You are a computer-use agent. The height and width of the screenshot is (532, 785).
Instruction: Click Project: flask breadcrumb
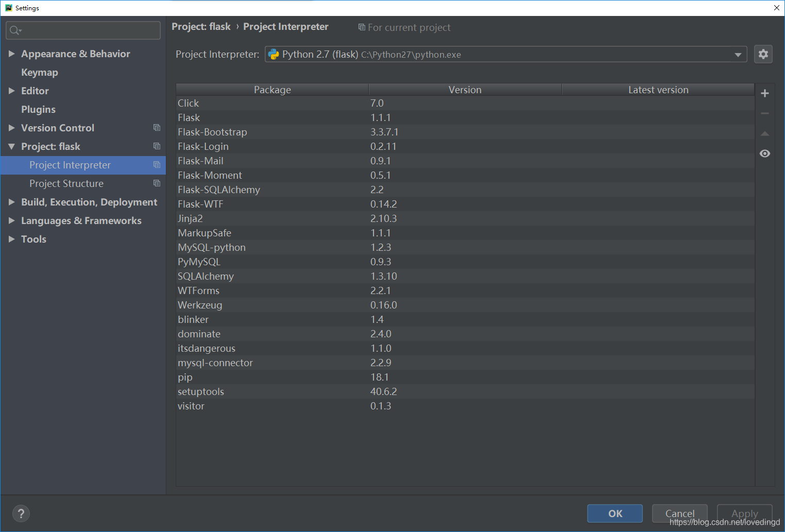201,27
